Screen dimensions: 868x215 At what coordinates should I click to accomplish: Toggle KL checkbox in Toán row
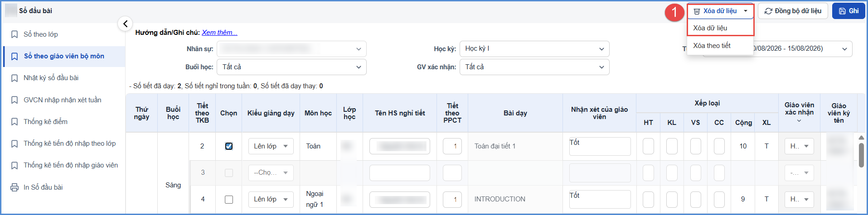[x=672, y=146]
